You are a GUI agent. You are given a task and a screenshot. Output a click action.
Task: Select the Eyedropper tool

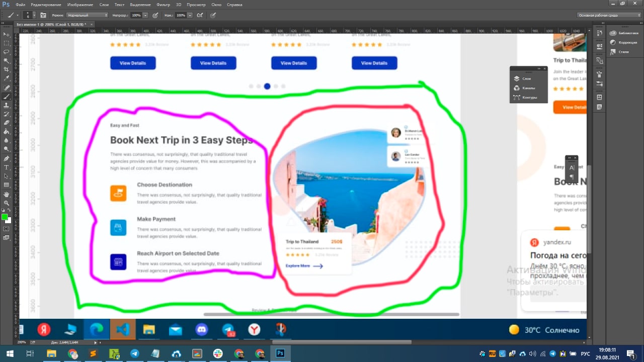pos(7,78)
